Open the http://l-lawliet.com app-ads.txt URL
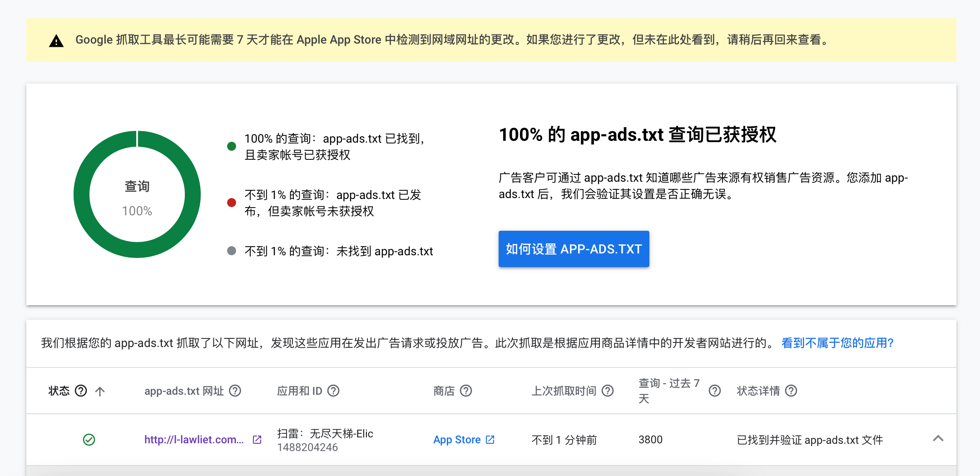The image size is (980, 476). point(194,440)
